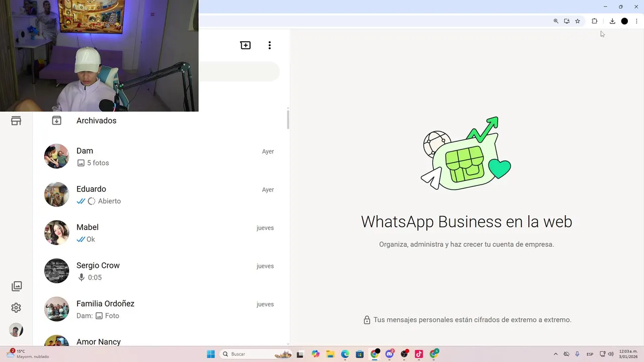The height and width of the screenshot is (362, 644).
Task: Click the 'Organiza, administra y haz crecer' subtitle
Action: point(466,244)
